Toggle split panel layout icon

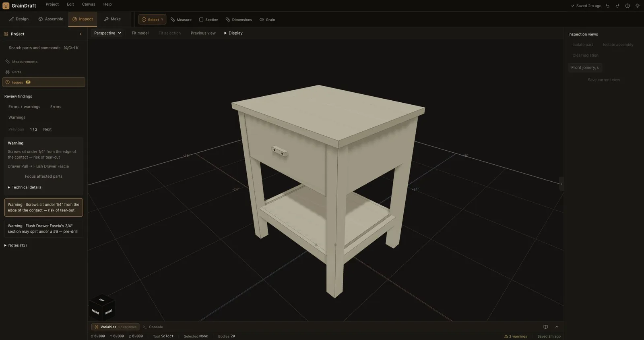(545, 327)
